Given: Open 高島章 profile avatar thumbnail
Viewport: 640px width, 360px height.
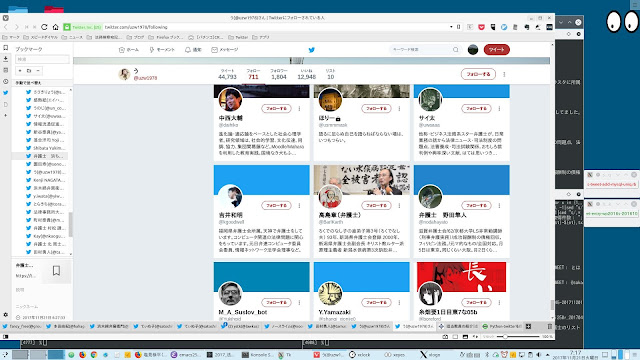Looking at the screenshot, I should (x=330, y=196).
